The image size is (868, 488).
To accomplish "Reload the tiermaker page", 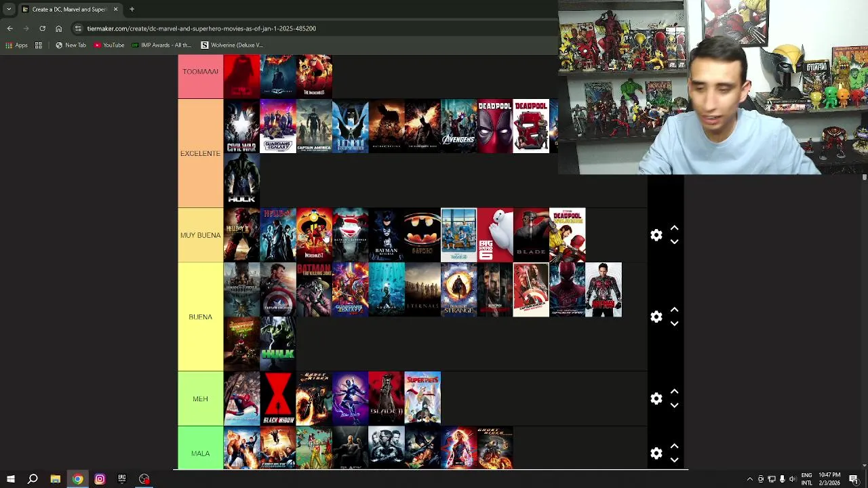I will click(42, 28).
